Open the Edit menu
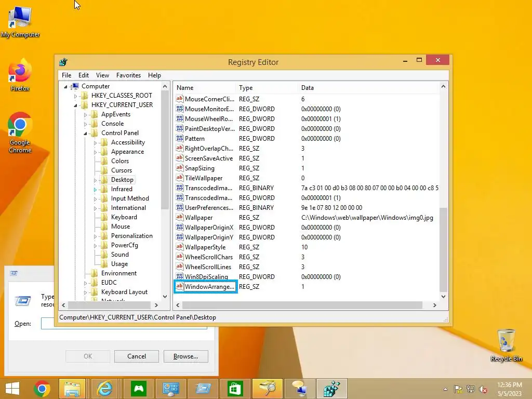This screenshot has width=532, height=399. pos(84,75)
